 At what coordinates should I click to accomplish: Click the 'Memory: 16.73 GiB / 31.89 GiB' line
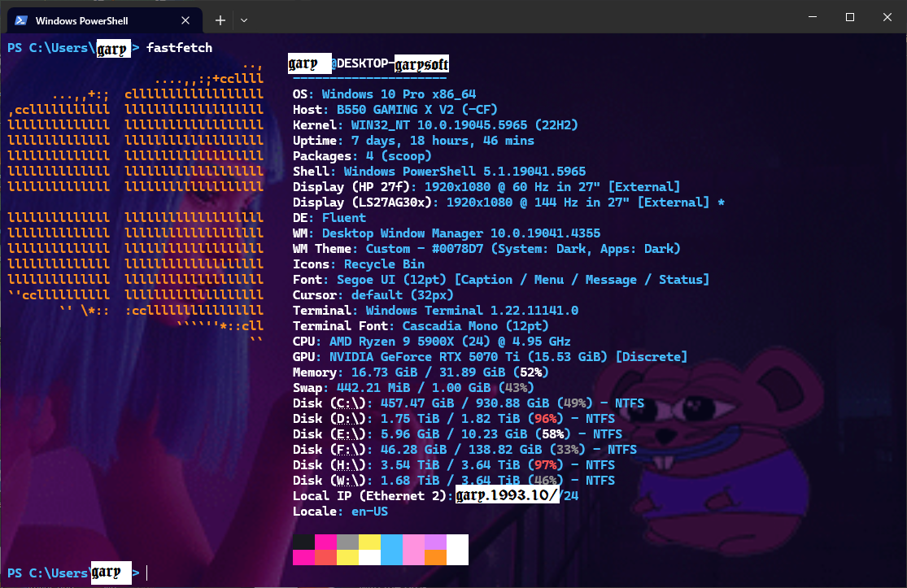pos(421,372)
